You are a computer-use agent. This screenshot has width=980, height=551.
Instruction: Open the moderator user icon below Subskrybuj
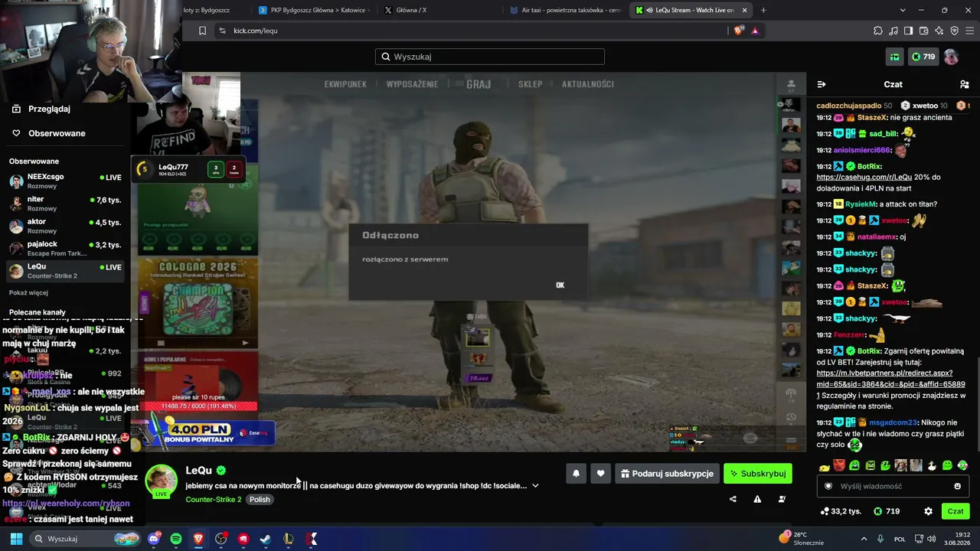782,499
